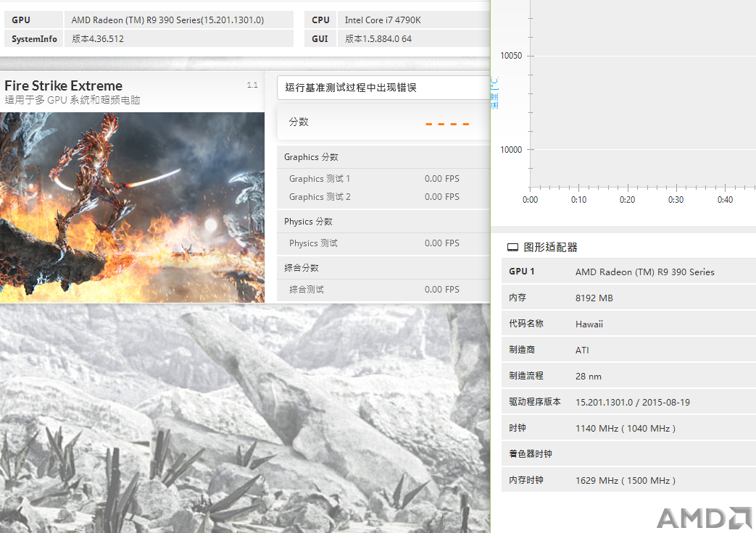Click the Graphics 测试 2 row label
756x533 pixels.
[x=320, y=197]
